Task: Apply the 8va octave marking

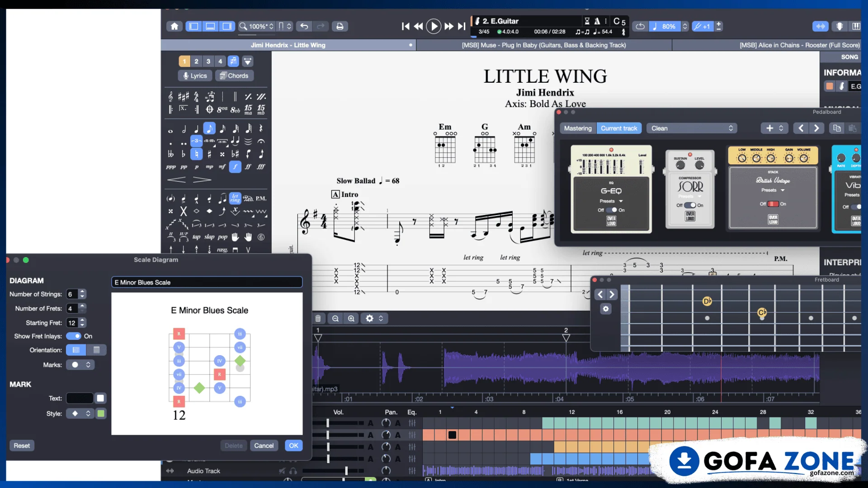Action: point(222,109)
